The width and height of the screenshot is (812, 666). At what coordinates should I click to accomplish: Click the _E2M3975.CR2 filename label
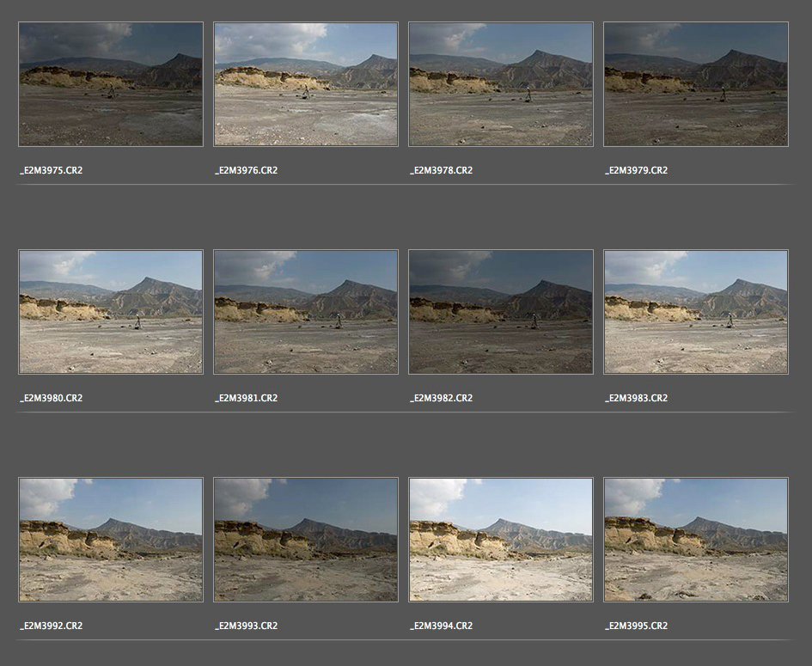click(52, 170)
